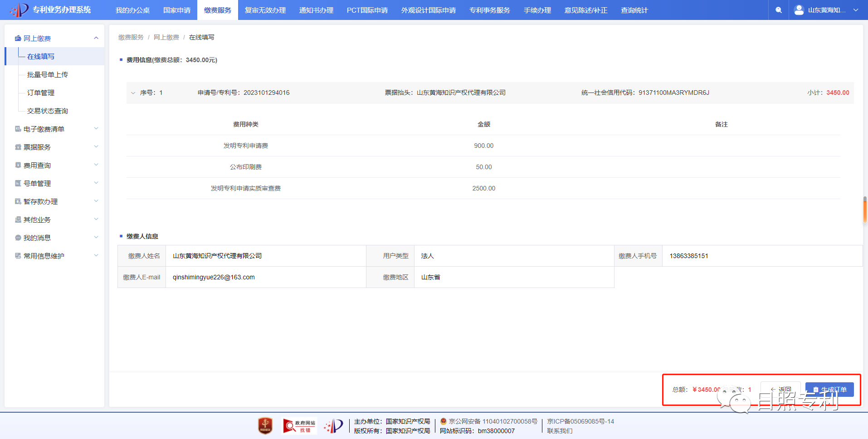
Task: Click the orange vertical scrollbar thumb
Action: pyautogui.click(x=865, y=210)
